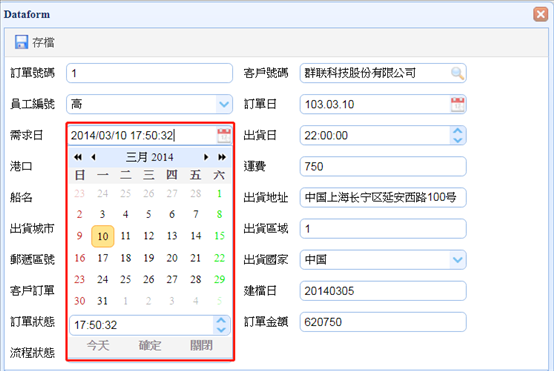The image size is (554, 371).
Task: Focus the 訂單號碼 input field
Action: pos(149,73)
